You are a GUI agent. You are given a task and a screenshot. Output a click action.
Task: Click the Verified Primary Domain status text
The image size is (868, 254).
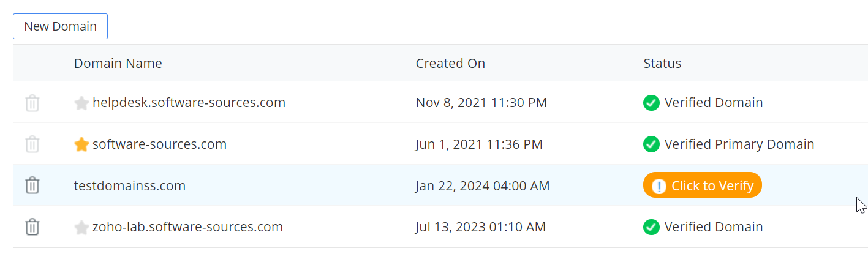pos(739,144)
